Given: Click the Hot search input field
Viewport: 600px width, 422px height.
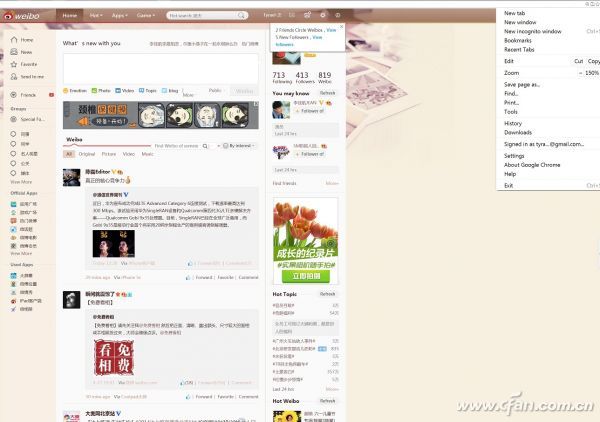Looking at the screenshot, I should tap(202, 15).
